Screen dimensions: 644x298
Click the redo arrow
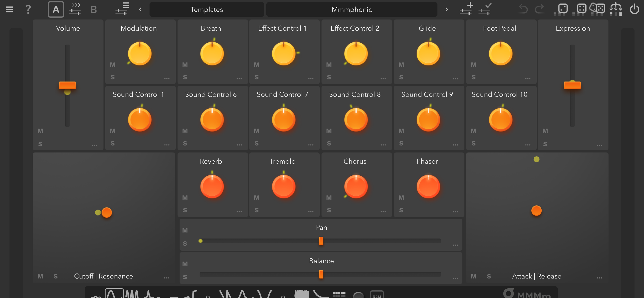pos(539,9)
